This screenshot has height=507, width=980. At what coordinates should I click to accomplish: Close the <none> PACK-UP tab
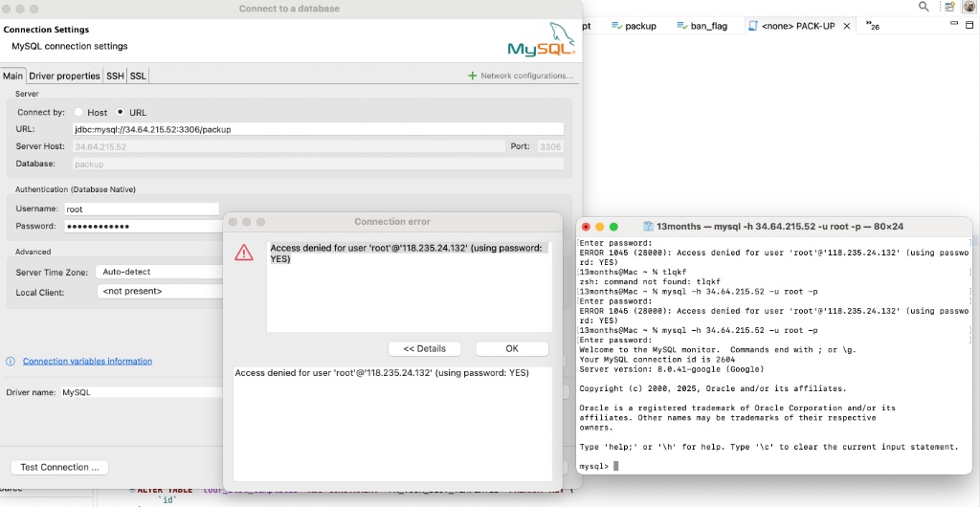[x=847, y=26]
